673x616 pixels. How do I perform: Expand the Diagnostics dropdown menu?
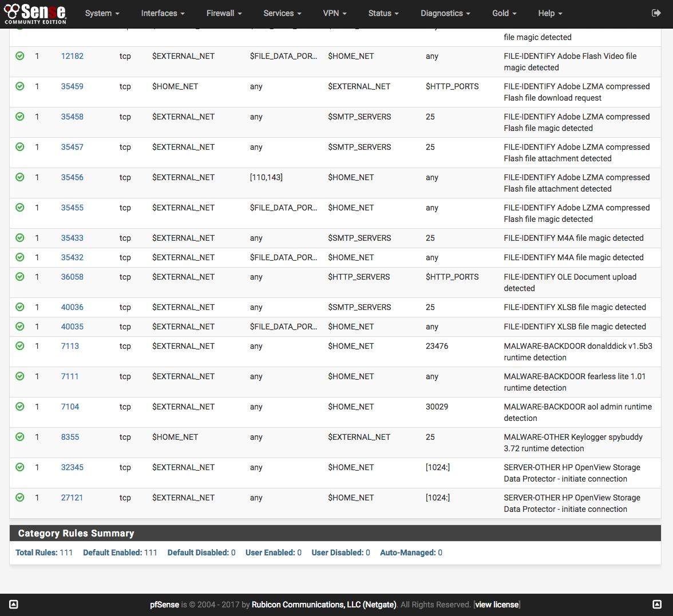(x=445, y=13)
